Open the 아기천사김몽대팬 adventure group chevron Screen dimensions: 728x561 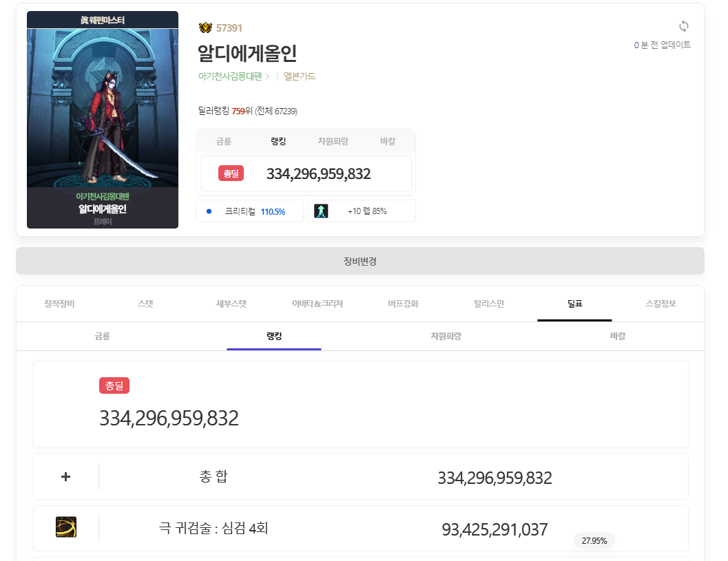pos(267,76)
